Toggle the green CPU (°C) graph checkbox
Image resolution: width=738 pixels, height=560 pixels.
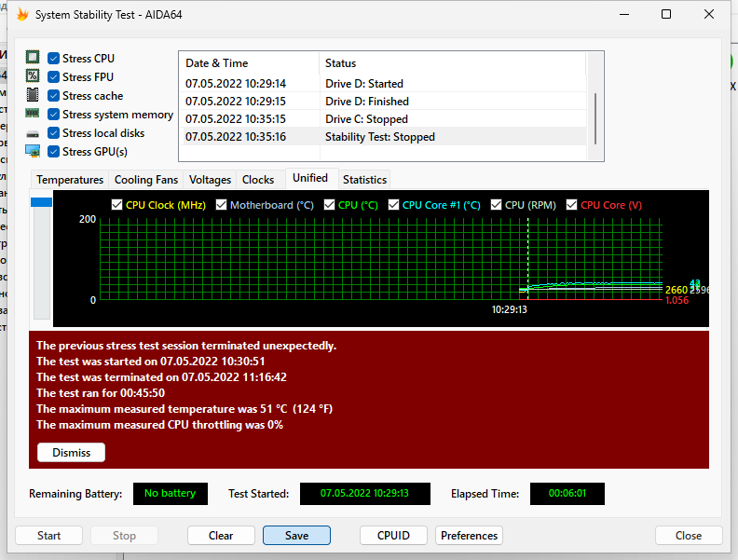330,205
